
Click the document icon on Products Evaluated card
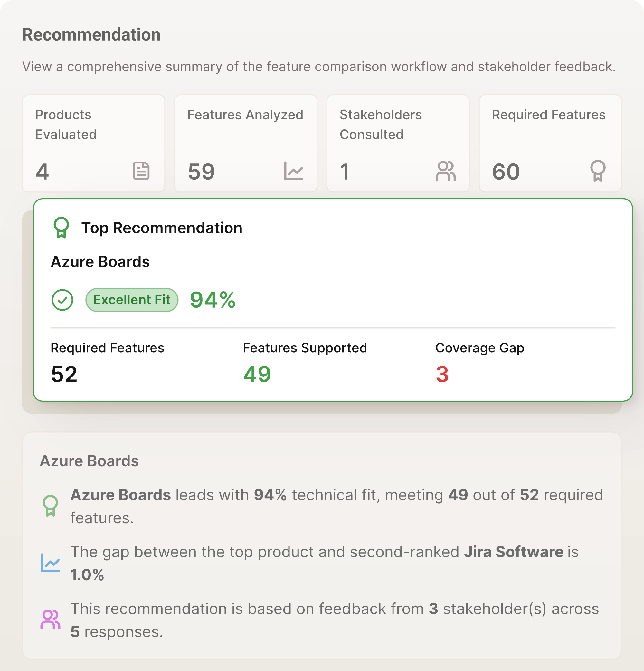(141, 171)
